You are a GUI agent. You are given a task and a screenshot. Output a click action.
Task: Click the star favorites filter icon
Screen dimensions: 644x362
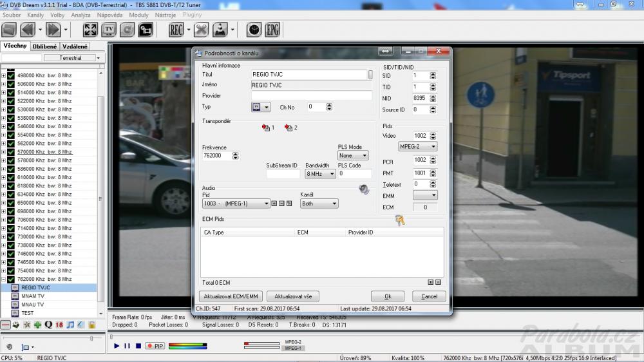(26, 325)
